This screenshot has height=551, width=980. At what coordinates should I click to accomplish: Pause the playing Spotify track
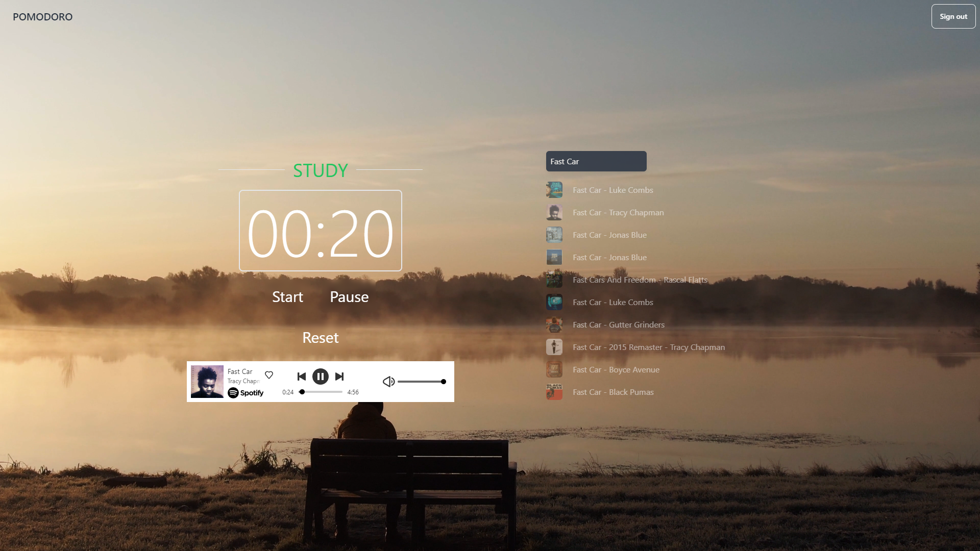coord(320,377)
